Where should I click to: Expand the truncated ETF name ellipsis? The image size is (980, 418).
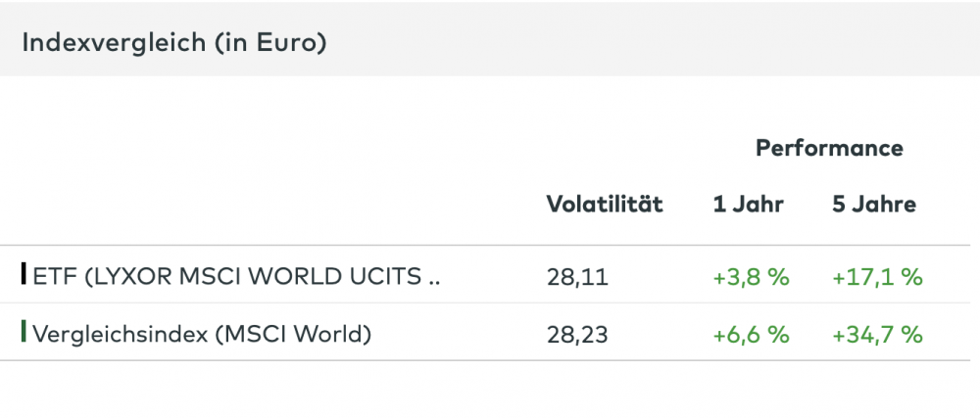pyautogui.click(x=434, y=277)
